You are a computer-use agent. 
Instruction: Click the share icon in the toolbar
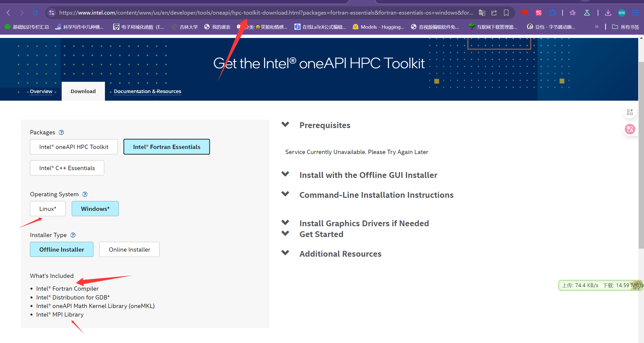(494, 13)
